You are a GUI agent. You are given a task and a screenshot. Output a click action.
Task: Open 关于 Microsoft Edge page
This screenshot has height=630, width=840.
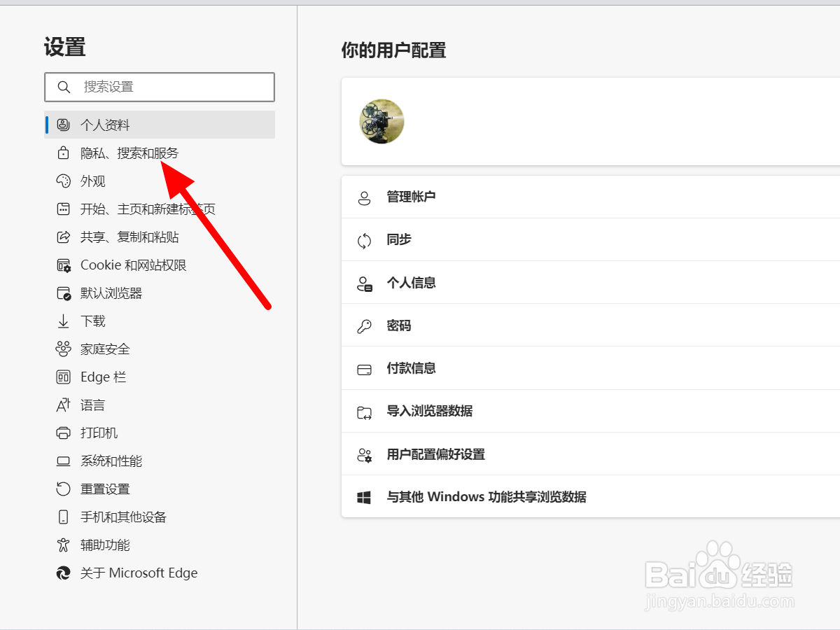(160, 573)
